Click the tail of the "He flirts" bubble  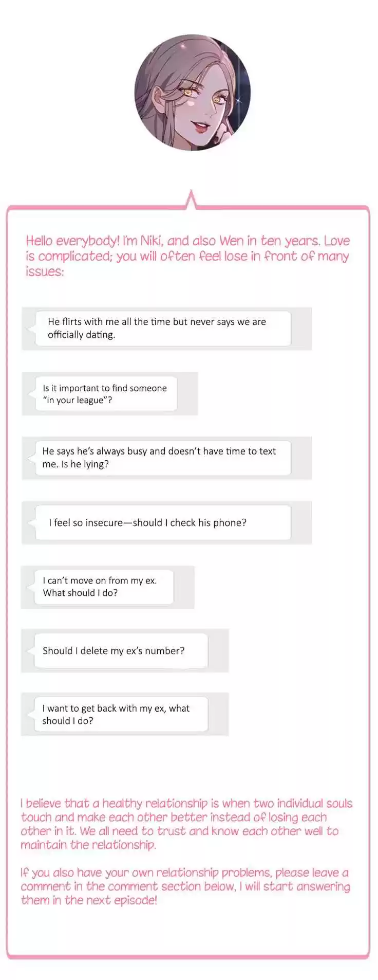(x=32, y=329)
